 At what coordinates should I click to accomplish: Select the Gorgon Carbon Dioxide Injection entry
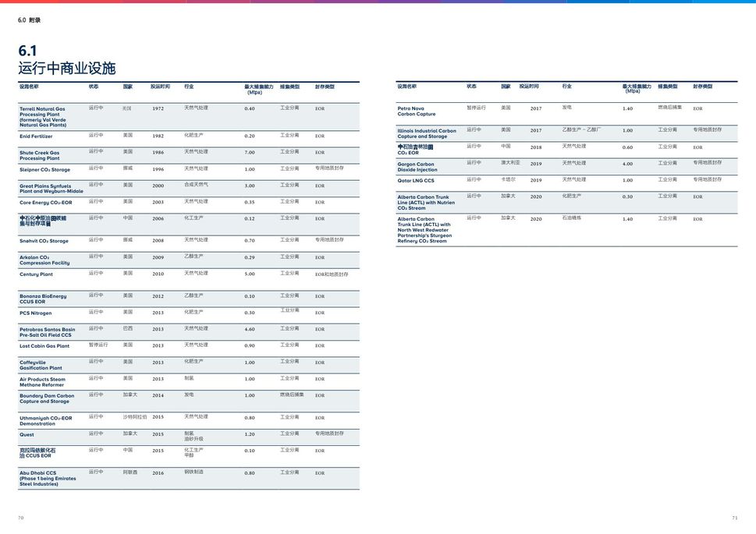pos(417,167)
